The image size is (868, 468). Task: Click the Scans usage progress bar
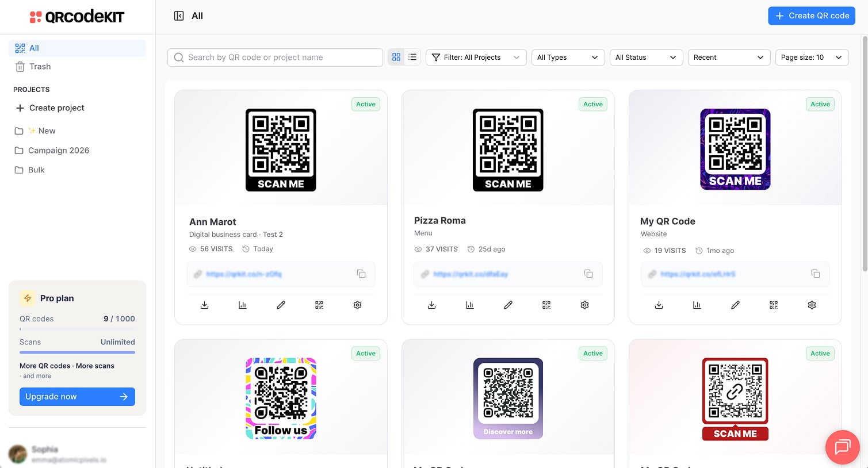tap(77, 352)
